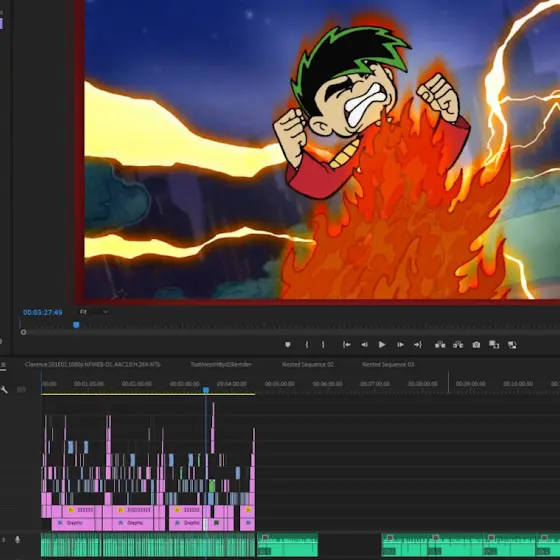Viewport: 560px width, 560px height.
Task: Switch to the Toothless sequence tab
Action: pyautogui.click(x=221, y=364)
